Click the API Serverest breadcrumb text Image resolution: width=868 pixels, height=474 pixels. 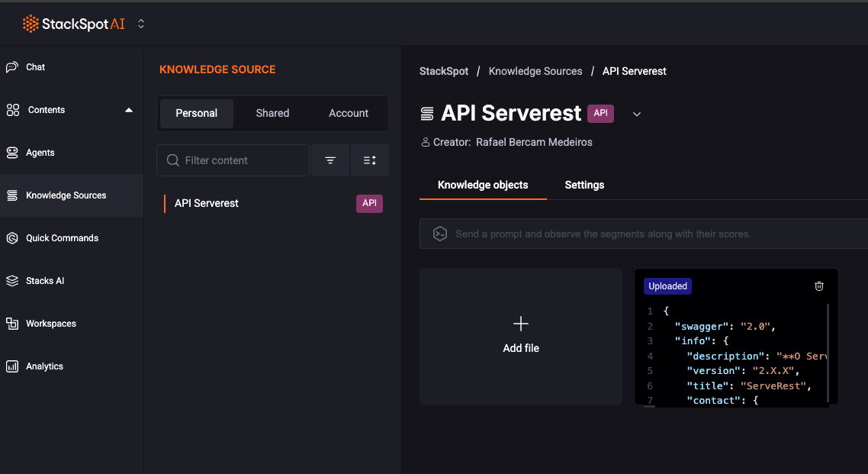point(635,72)
